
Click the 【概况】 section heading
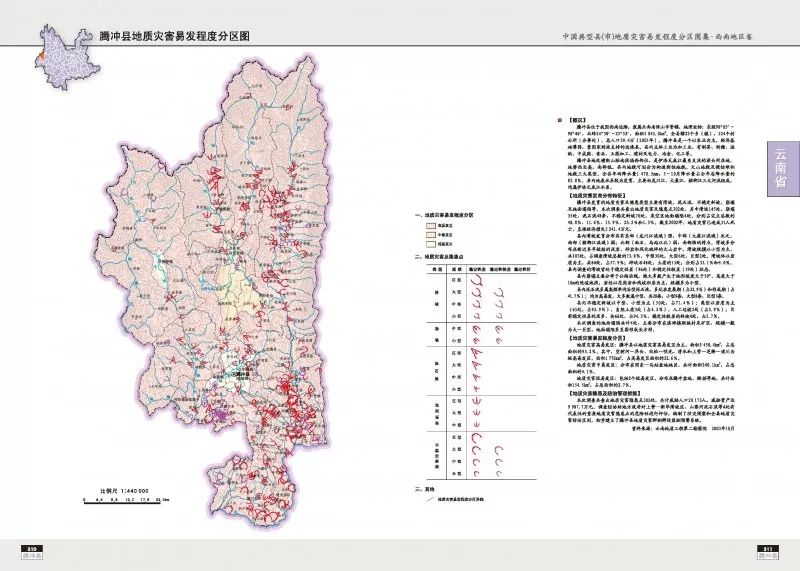[576, 121]
